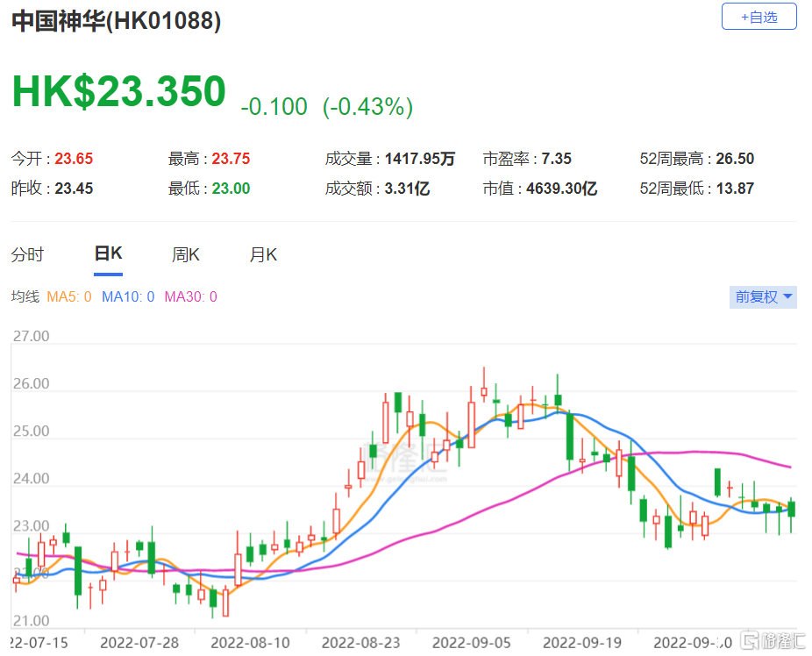Click the 昨收 previous close 23.45

pos(74,189)
